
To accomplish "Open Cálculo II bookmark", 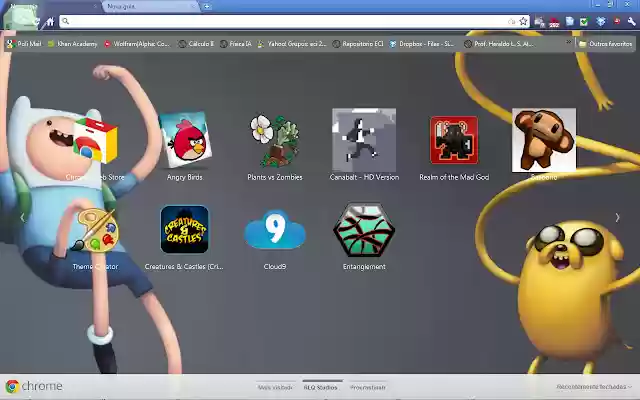I will click(196, 44).
